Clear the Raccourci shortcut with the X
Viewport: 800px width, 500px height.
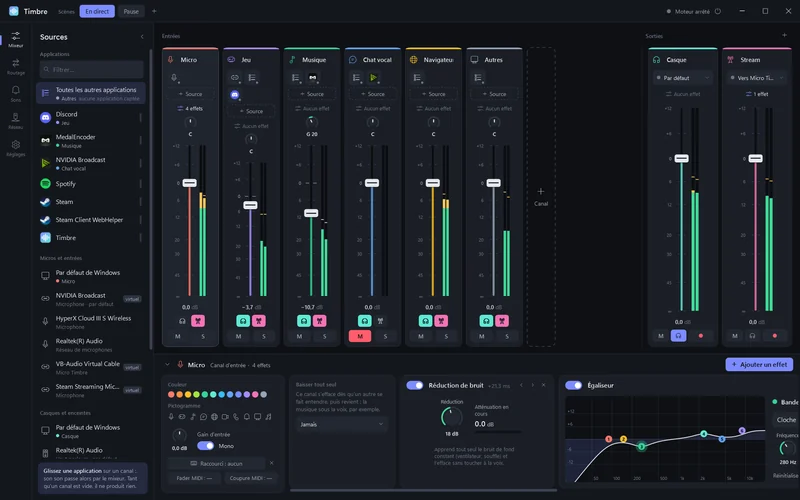pyautogui.click(x=271, y=463)
